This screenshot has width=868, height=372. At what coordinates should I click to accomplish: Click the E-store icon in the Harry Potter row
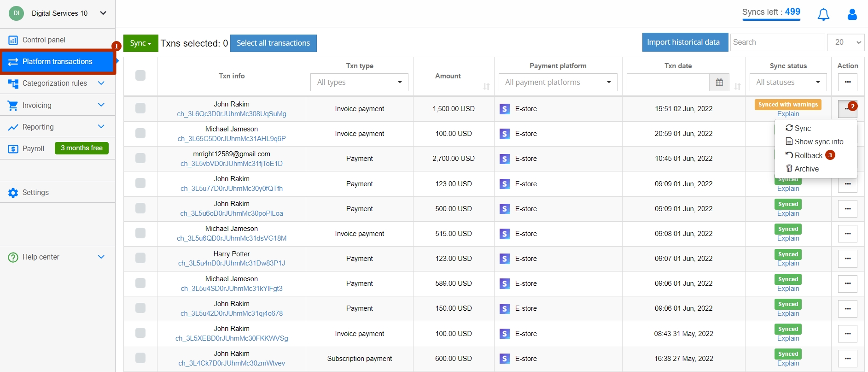pyautogui.click(x=505, y=259)
